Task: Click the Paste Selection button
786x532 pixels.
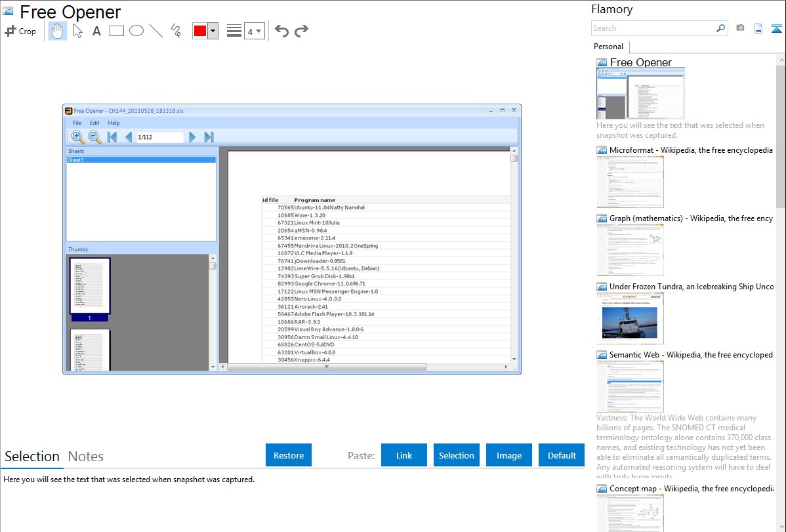Action: [456, 455]
